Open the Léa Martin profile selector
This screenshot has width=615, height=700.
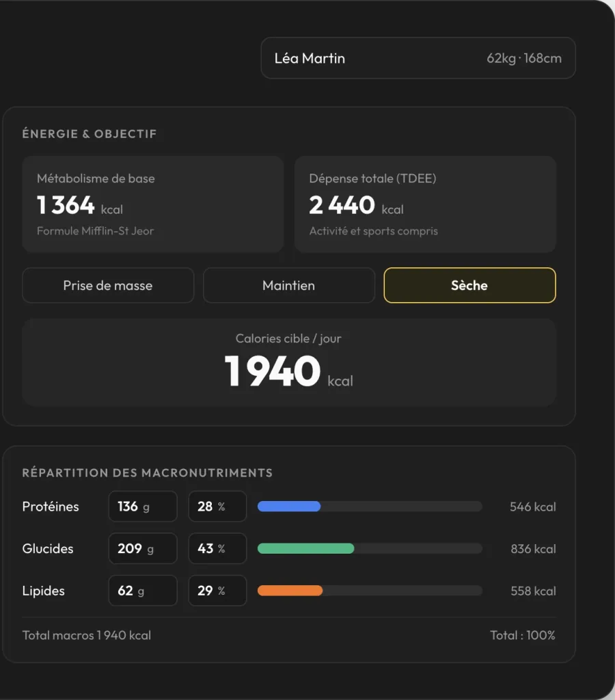(418, 58)
